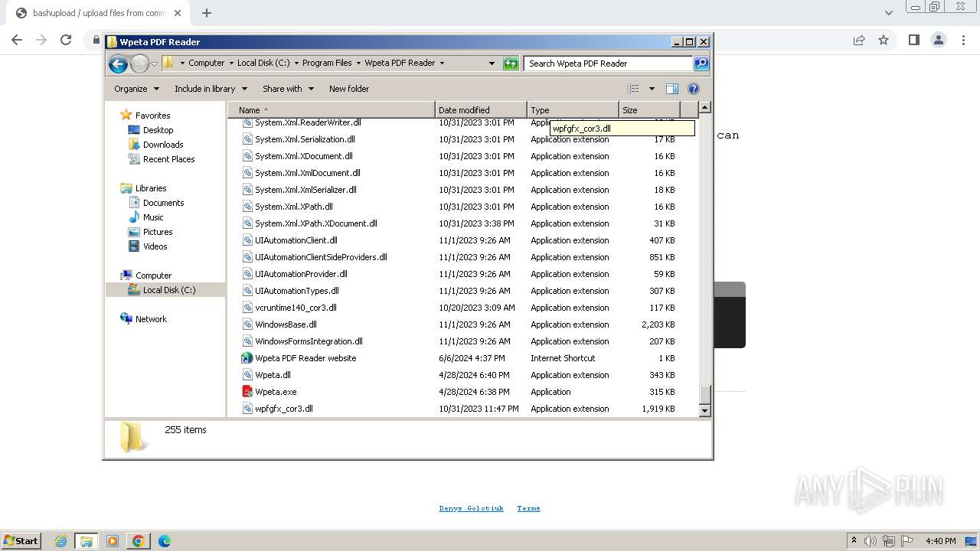
Task: Click the volume speaker icon in system tray
Action: [871, 541]
